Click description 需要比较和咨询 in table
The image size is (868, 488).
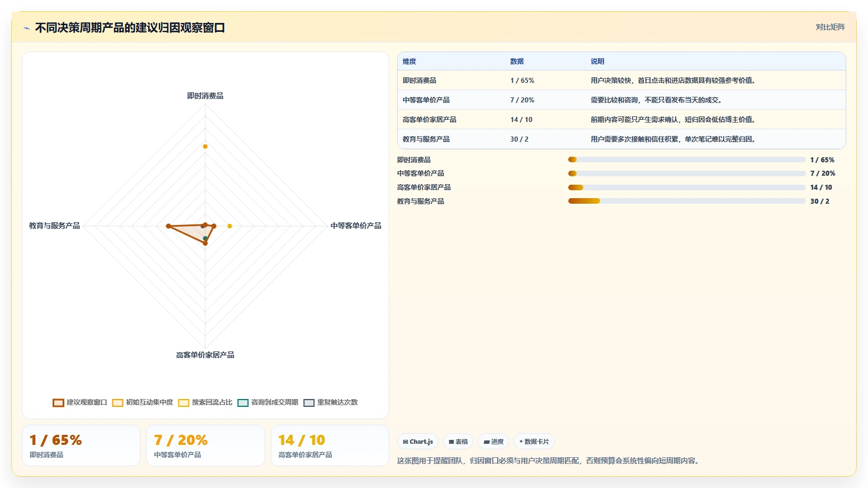[x=656, y=100]
